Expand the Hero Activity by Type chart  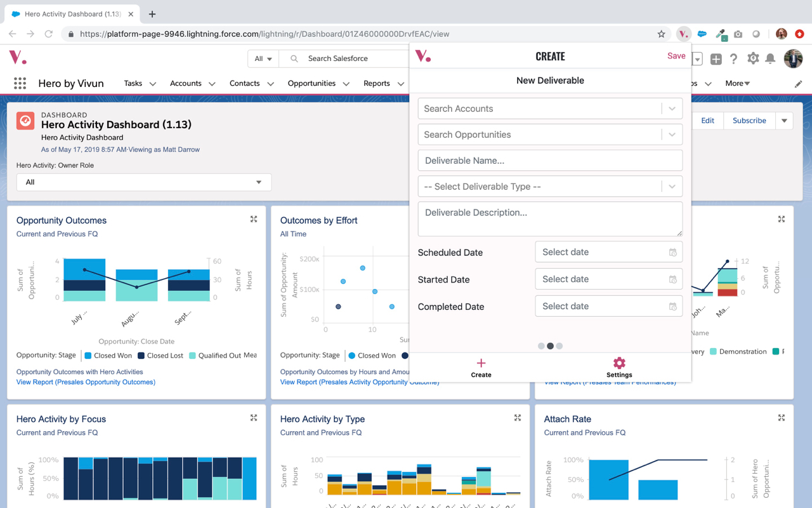pos(518,418)
